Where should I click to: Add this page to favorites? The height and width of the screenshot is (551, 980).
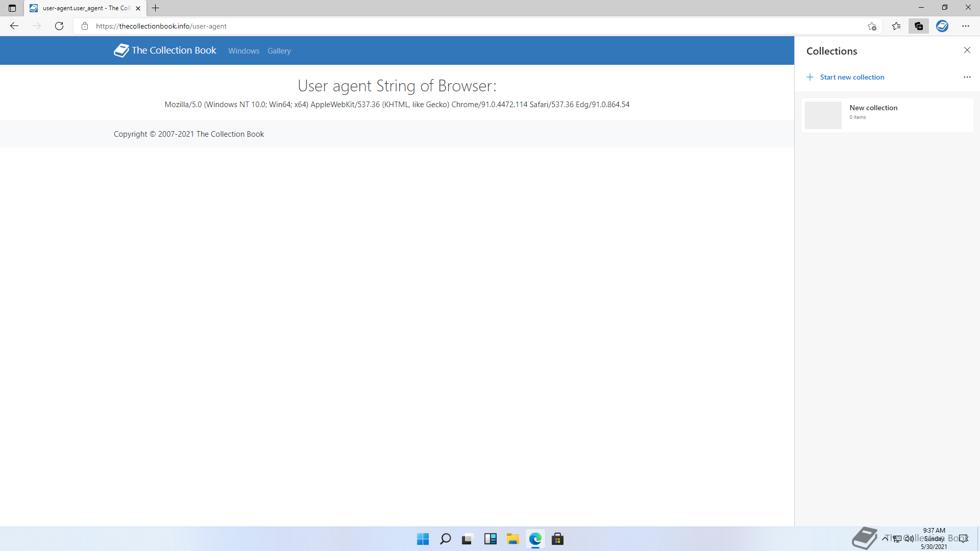(x=872, y=26)
